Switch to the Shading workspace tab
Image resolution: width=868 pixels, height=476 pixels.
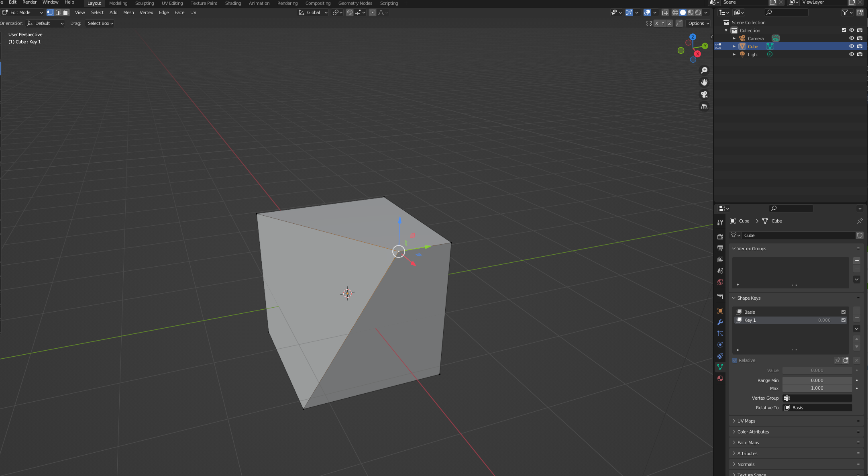(233, 3)
